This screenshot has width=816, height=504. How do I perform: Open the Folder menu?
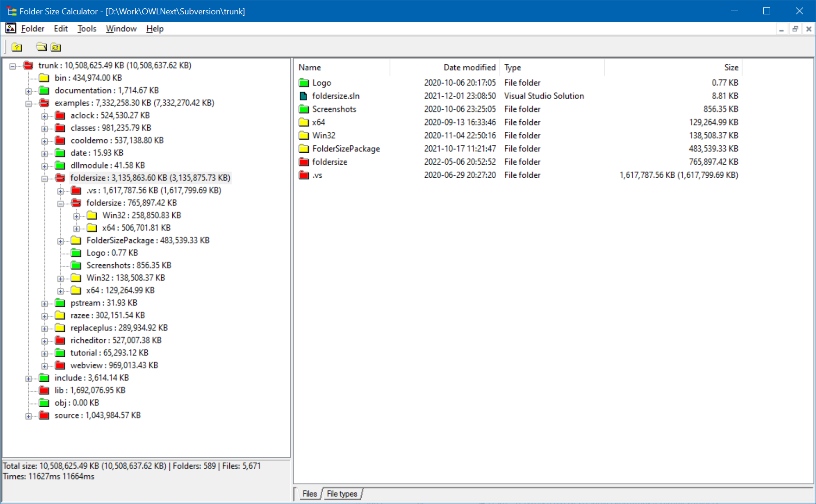(x=32, y=29)
